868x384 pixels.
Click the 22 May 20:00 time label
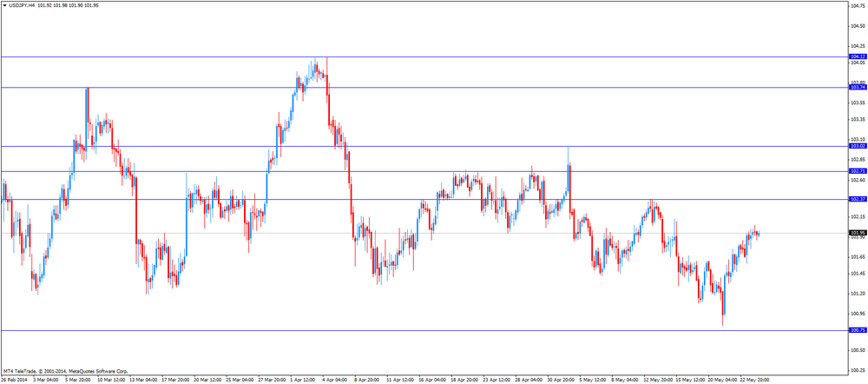[x=753, y=381]
